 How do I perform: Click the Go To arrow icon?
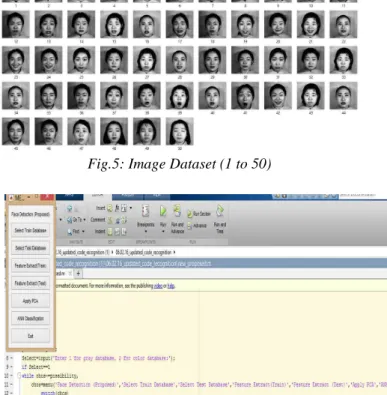[69, 220]
